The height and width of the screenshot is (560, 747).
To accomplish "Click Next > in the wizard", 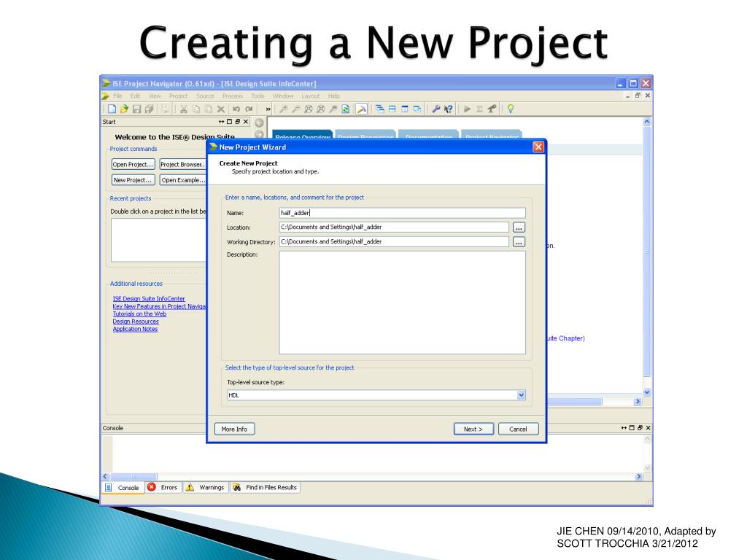I will click(473, 429).
